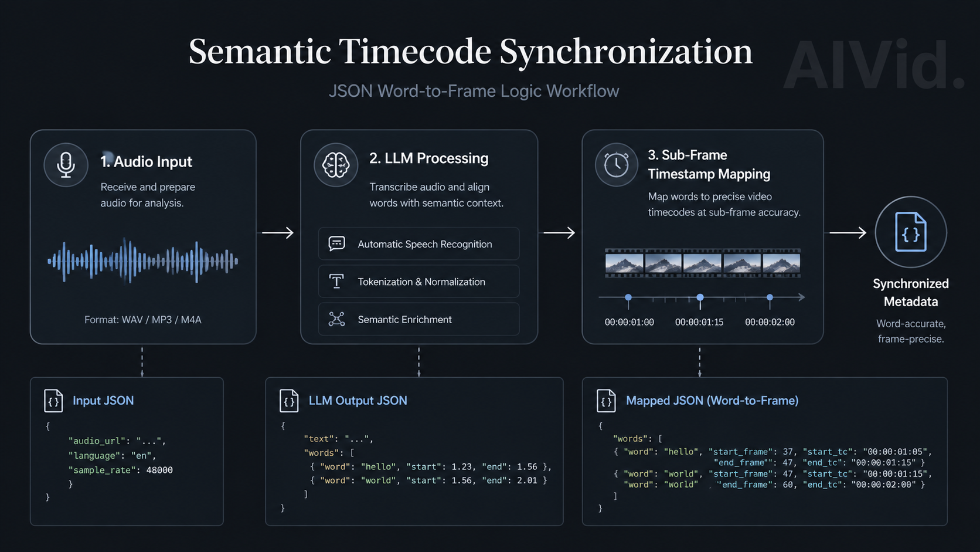Click the brain icon for LLM Processing
980x552 pixels.
[x=336, y=165]
